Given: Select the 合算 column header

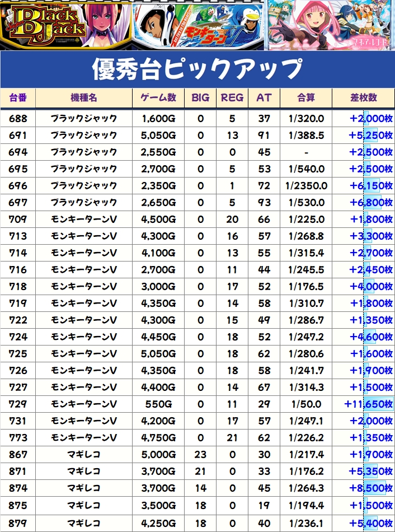Looking at the screenshot, I should pos(306,98).
